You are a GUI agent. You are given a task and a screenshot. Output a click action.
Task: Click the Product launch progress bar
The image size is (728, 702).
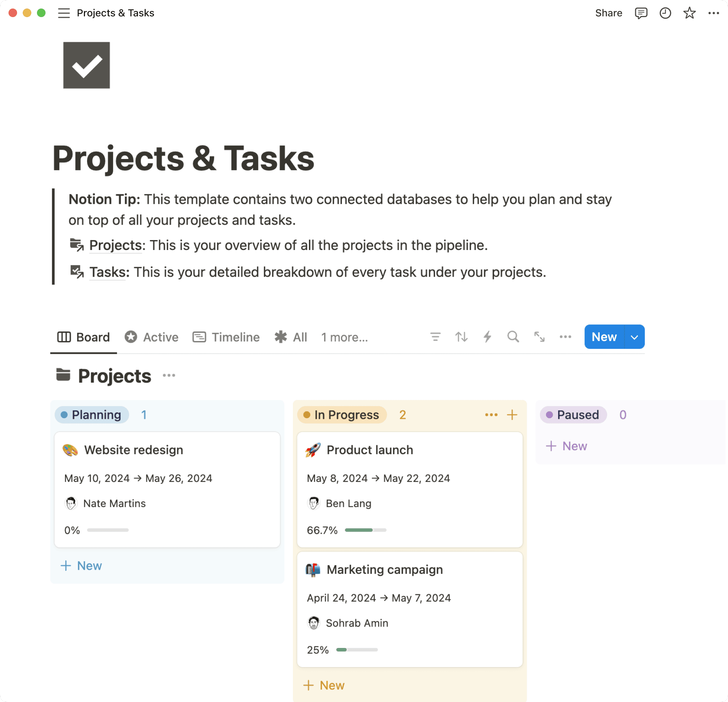[365, 530]
